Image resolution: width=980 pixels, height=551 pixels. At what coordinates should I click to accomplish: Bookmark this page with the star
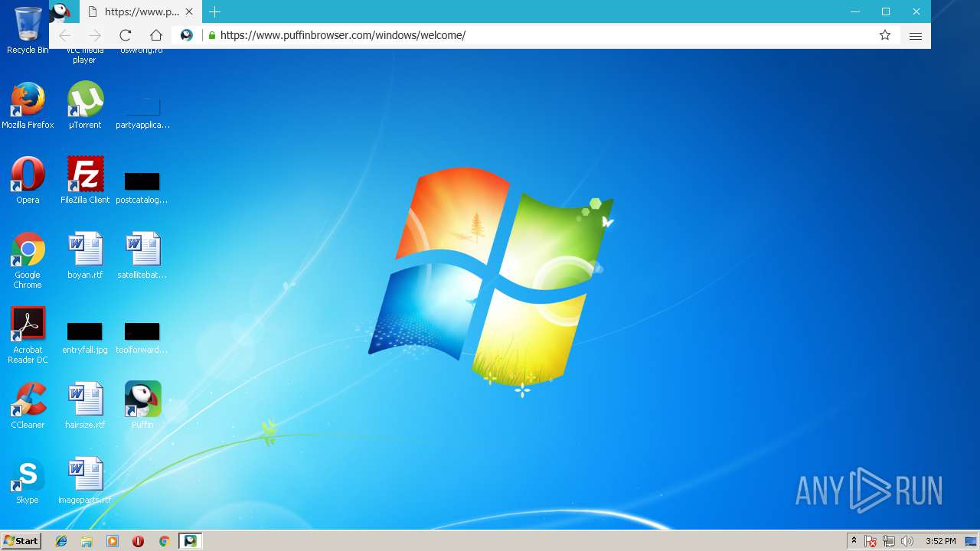pyautogui.click(x=885, y=35)
